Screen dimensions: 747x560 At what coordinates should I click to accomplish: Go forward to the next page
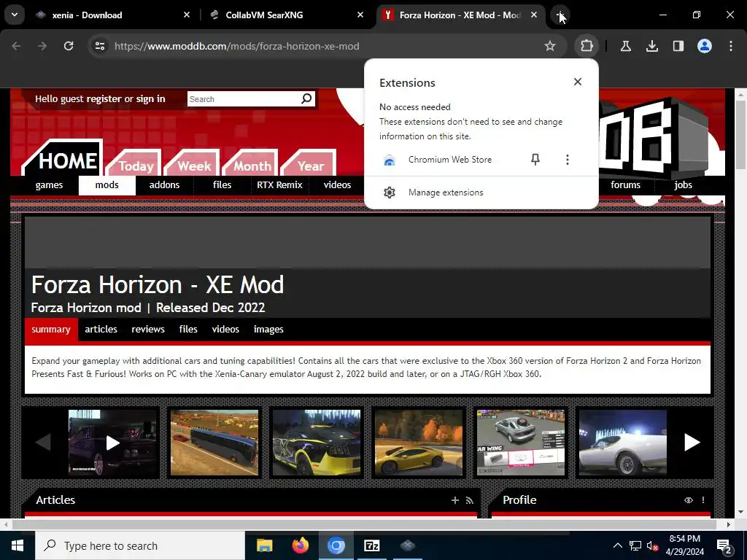(42, 46)
